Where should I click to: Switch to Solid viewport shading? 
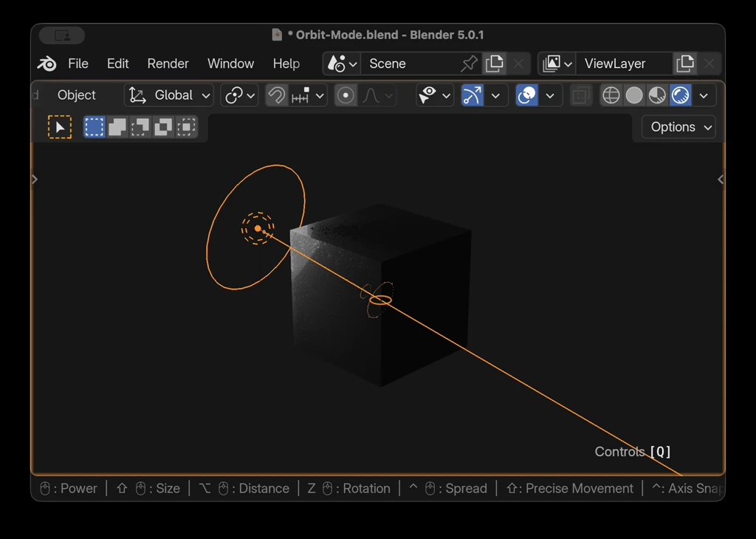click(x=633, y=95)
